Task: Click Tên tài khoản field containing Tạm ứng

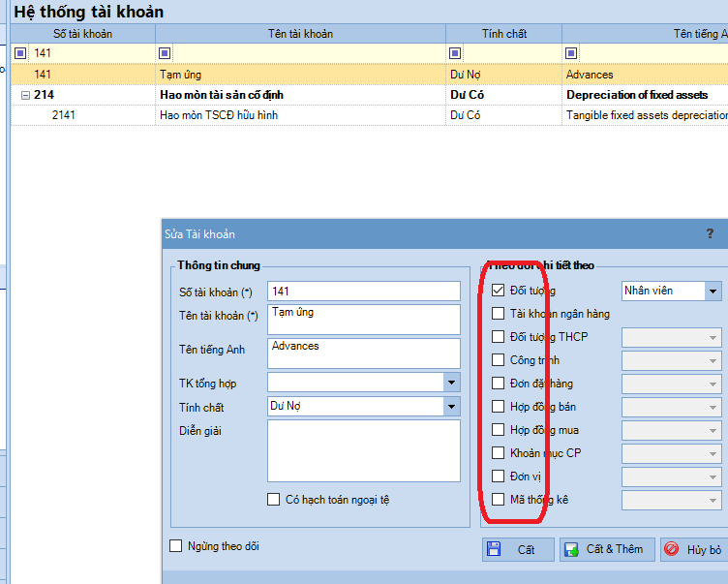Action: (364, 320)
